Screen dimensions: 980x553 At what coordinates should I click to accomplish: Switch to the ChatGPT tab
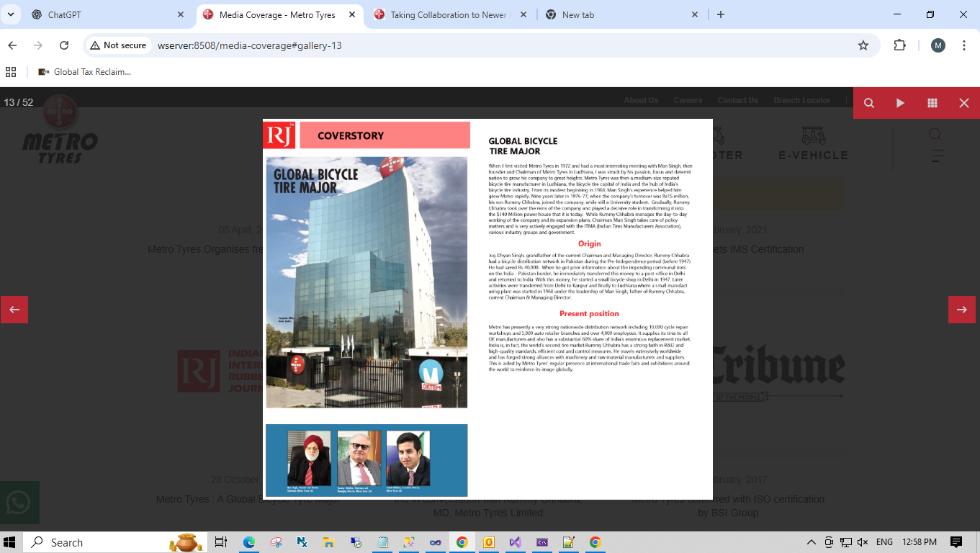109,14
